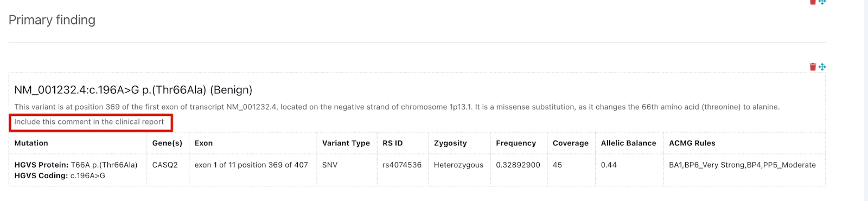Click the trash icon above Primary finding section
This screenshot has width=868, height=201.
813,2
